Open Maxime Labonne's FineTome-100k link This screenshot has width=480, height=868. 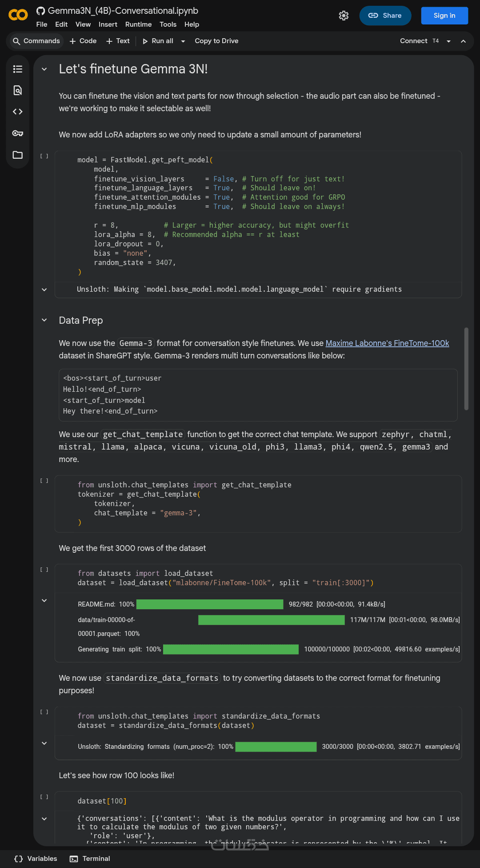pyautogui.click(x=387, y=343)
